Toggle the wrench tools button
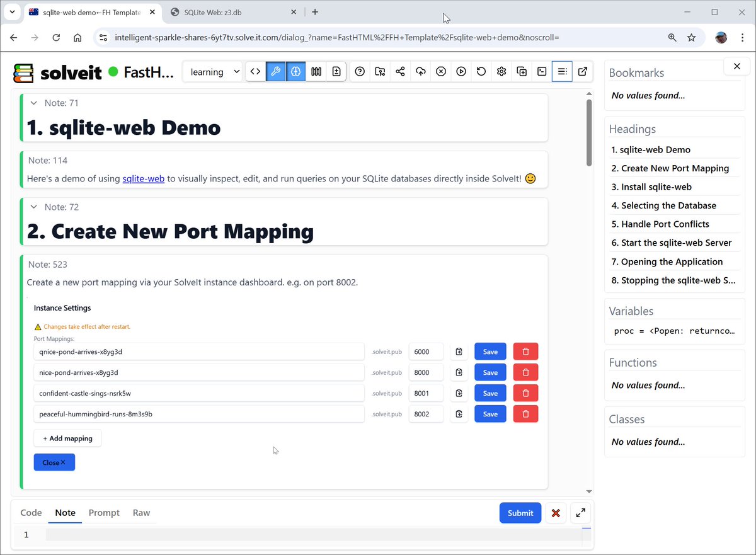This screenshot has width=756, height=555. tap(275, 72)
